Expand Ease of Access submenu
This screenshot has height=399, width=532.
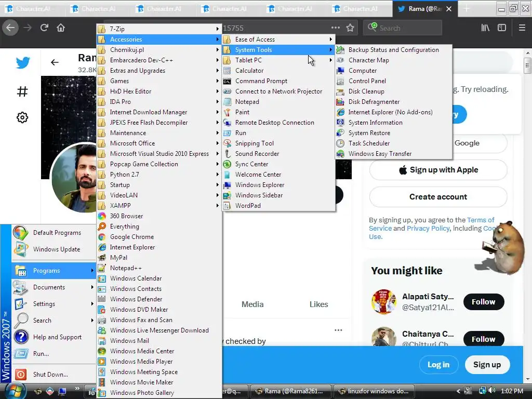click(278, 39)
